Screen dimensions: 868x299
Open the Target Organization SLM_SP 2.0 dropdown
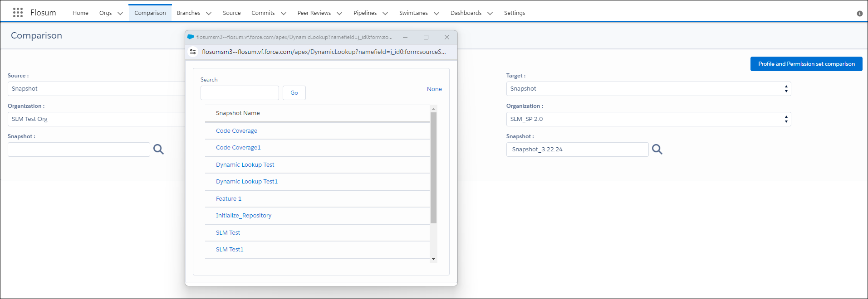[648, 119]
